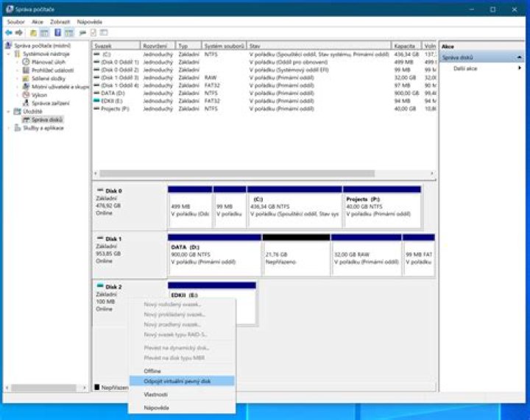530x420 pixels.
Task: Sort by the Typ column header
Action: (x=188, y=46)
